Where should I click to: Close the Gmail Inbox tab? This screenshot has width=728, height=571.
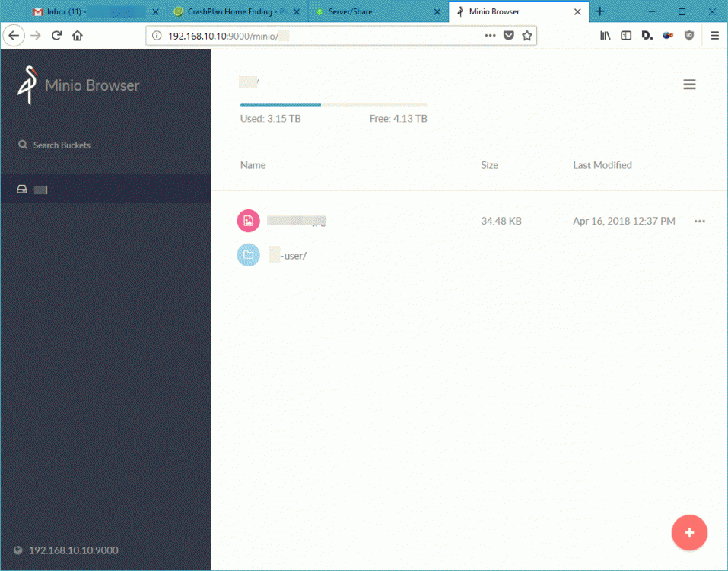click(155, 12)
